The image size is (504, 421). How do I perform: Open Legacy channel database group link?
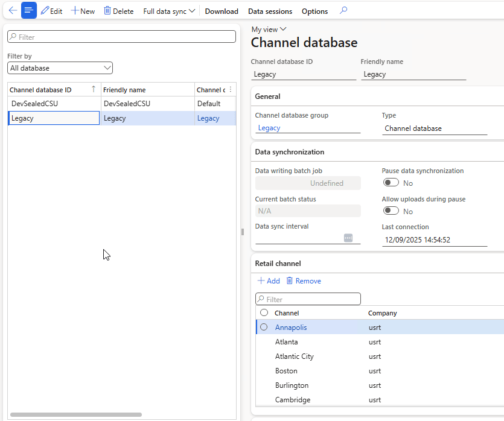point(269,128)
